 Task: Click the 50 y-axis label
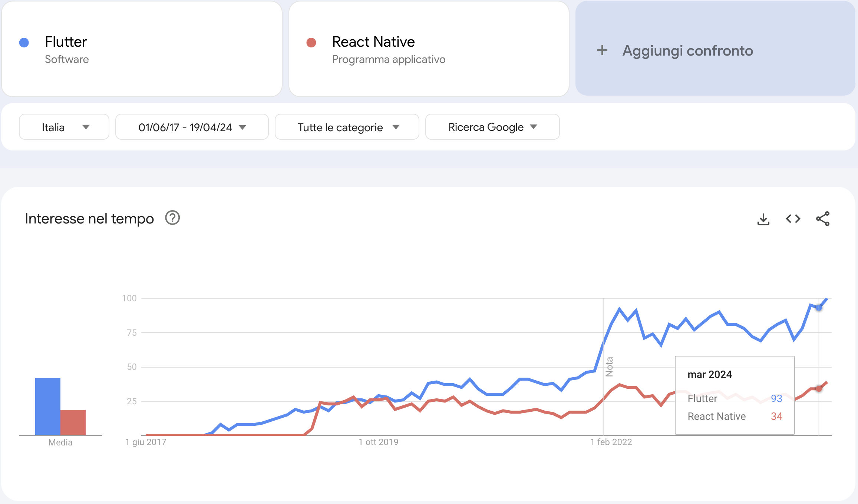(132, 367)
